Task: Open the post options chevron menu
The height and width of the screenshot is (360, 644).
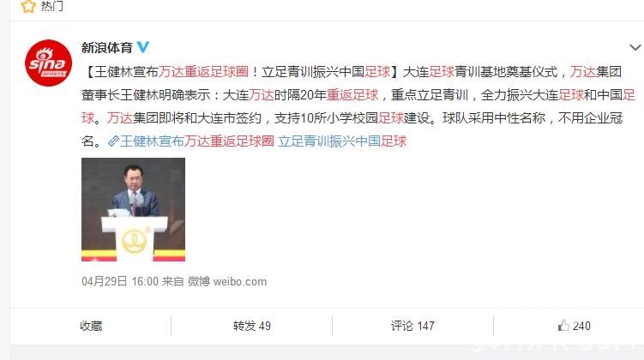Action: [x=635, y=48]
